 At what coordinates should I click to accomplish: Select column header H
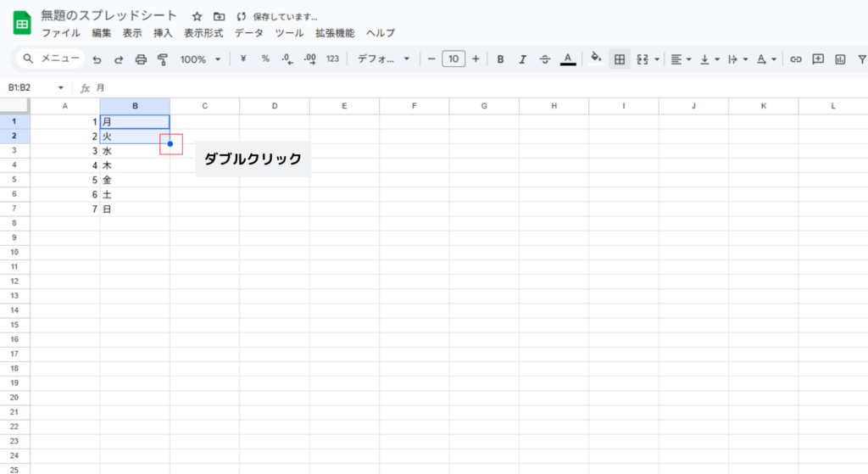pos(554,106)
